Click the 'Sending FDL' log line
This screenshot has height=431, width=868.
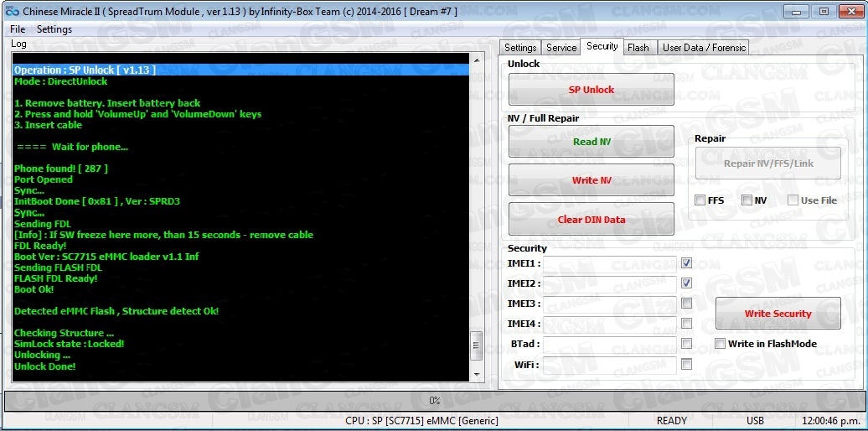point(43,224)
